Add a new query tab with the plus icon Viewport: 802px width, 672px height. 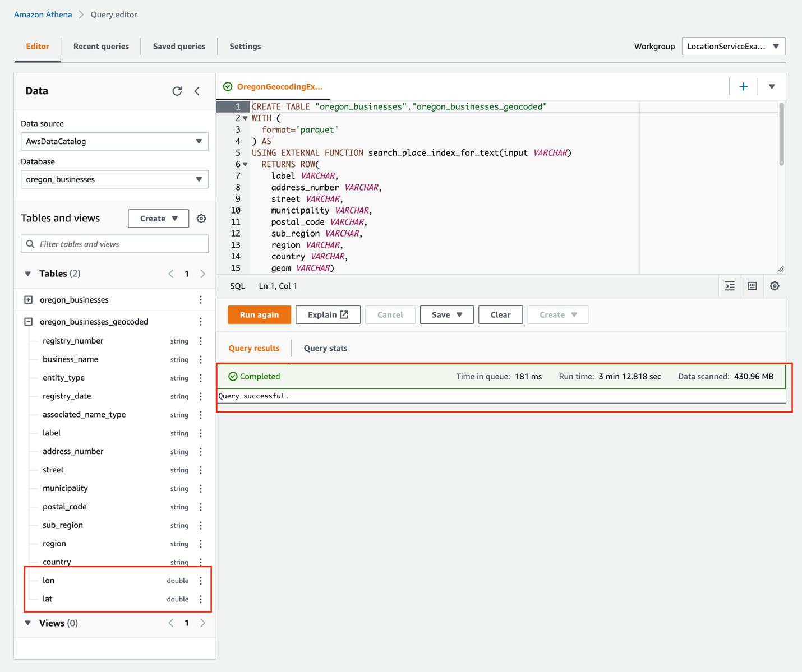pyautogui.click(x=744, y=86)
